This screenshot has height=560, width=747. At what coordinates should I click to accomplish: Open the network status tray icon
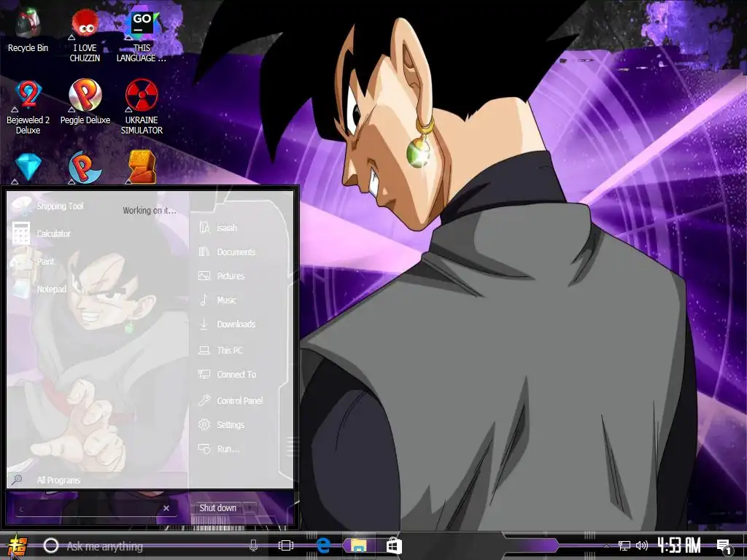coord(624,545)
